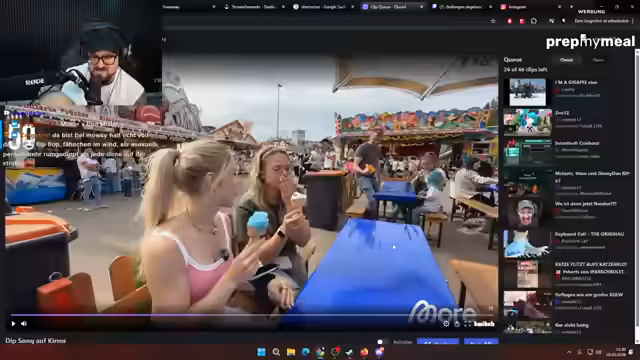Mute the clip with the speaker icon
The height and width of the screenshot is (360, 640).
(x=24, y=324)
